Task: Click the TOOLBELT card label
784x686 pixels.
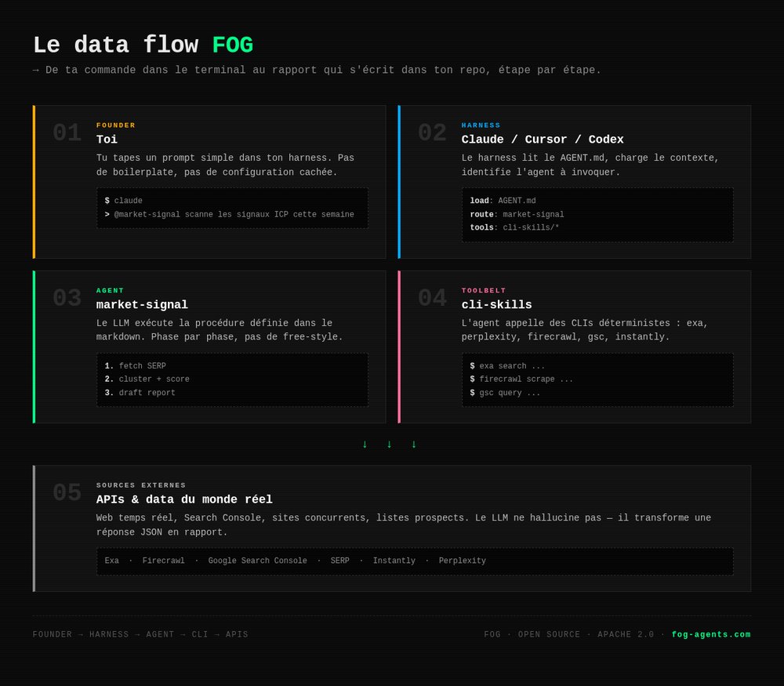Action: pyautogui.click(x=484, y=291)
